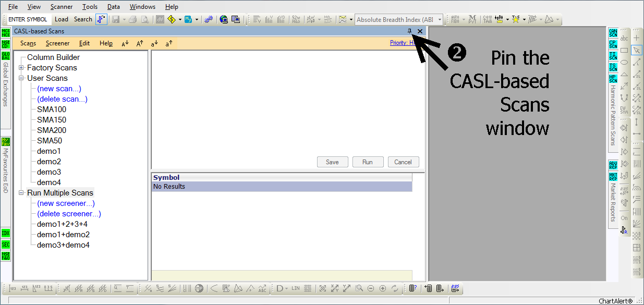Click the decrease lowercase font size icon
644x305 pixels.
(x=154, y=44)
